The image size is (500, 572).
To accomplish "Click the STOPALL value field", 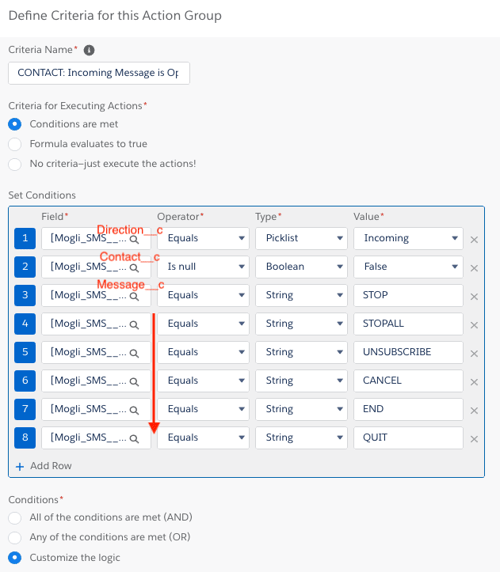I will [408, 324].
